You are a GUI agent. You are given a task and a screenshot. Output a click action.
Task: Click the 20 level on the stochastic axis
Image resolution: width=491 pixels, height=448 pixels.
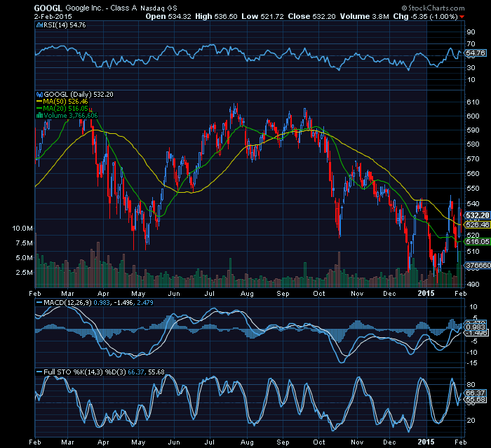pos(471,421)
